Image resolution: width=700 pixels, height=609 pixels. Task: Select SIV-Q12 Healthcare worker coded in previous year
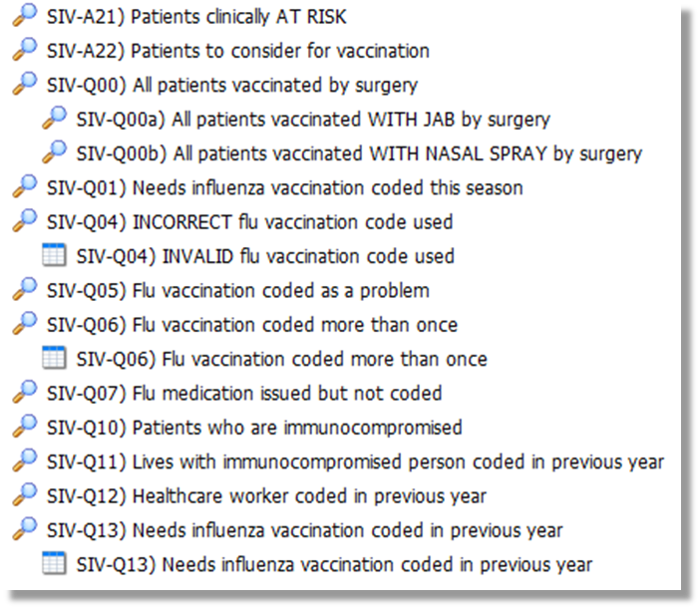(266, 496)
